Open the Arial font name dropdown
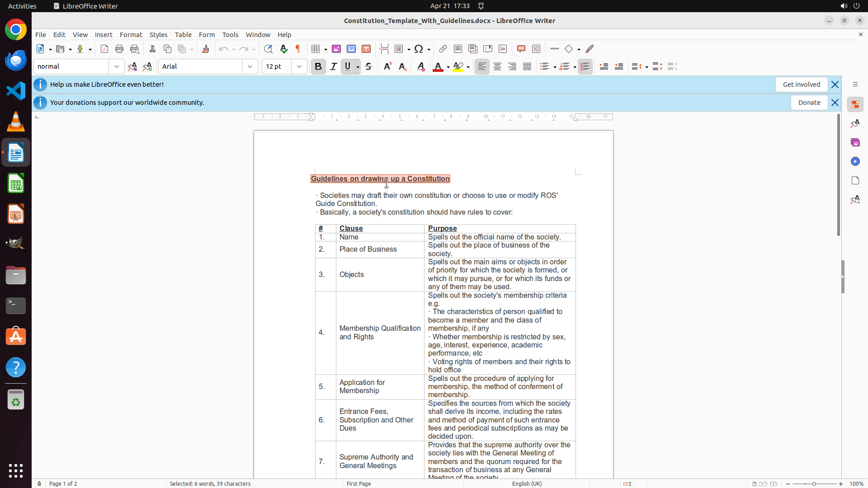 (250, 66)
